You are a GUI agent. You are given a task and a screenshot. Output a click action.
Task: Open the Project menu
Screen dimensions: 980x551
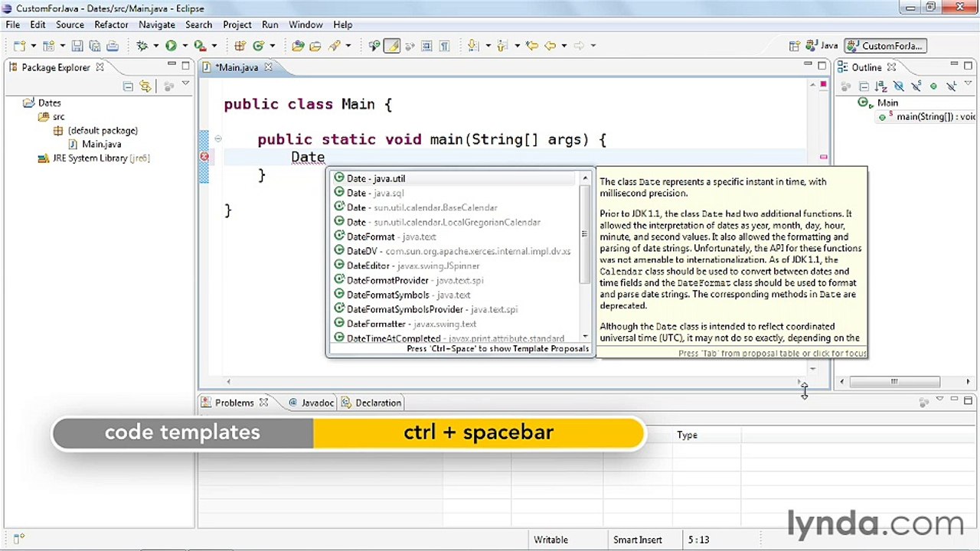click(237, 24)
